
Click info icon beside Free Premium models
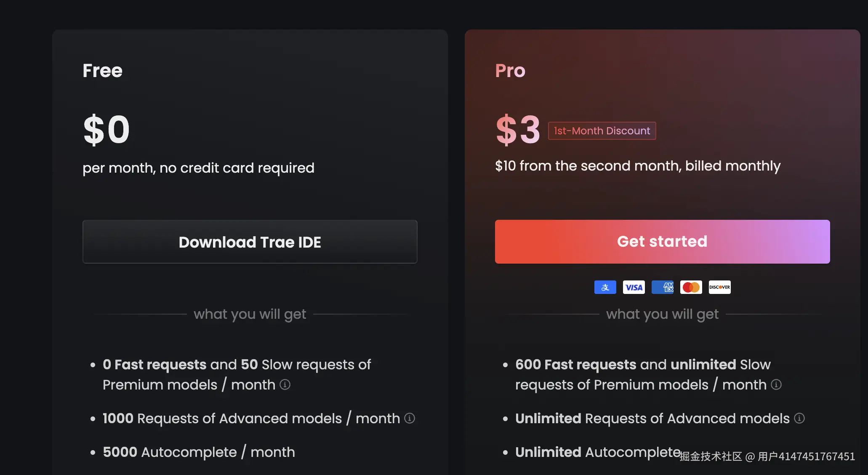pos(285,384)
